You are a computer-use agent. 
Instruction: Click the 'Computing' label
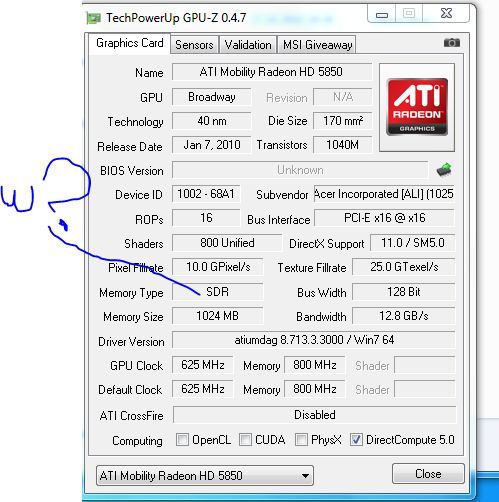(x=137, y=441)
